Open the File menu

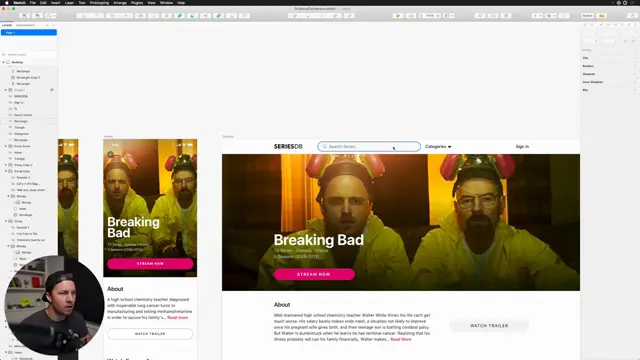coord(33,2)
